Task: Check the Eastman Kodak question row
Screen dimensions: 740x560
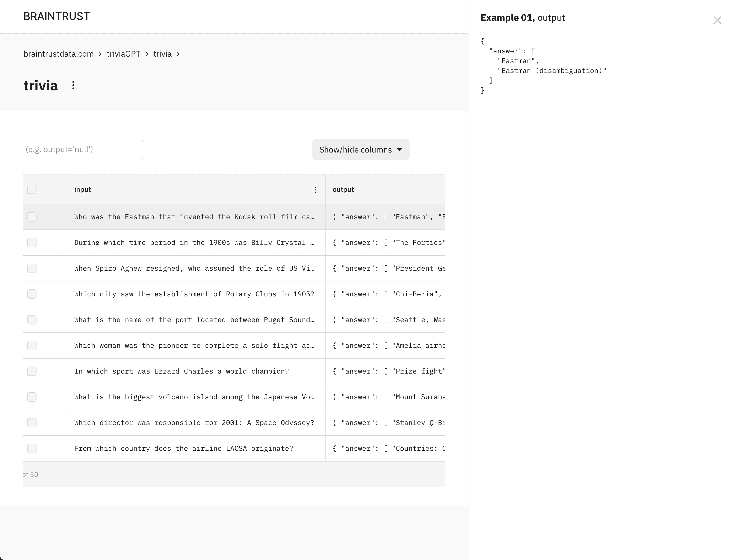Action: [x=31, y=217]
